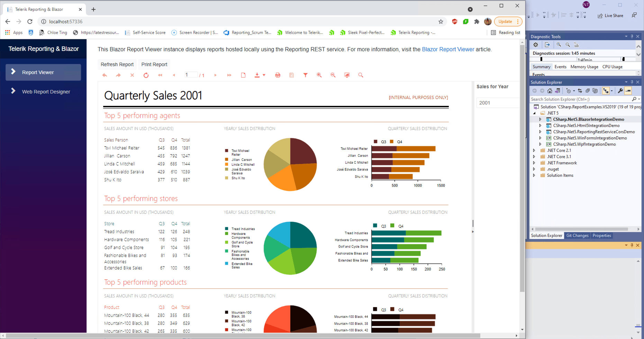Open the Properties tab in Solution Explorer panel
This screenshot has width=644, height=339.
click(601, 236)
